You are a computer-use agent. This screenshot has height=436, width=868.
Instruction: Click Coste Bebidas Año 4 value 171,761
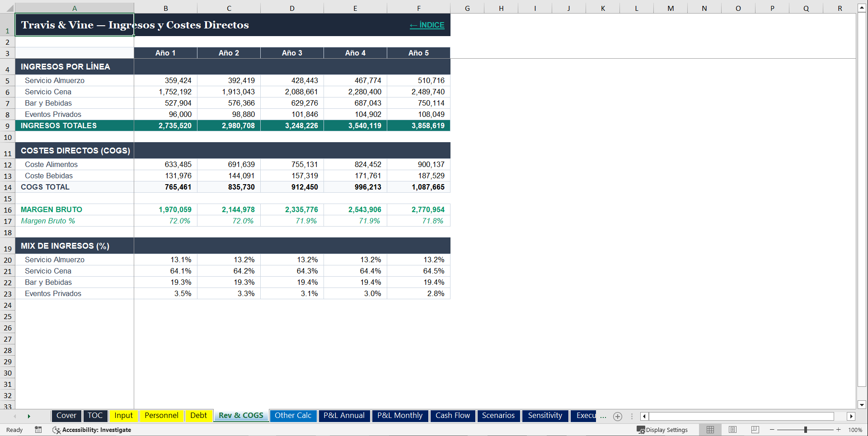pos(356,176)
